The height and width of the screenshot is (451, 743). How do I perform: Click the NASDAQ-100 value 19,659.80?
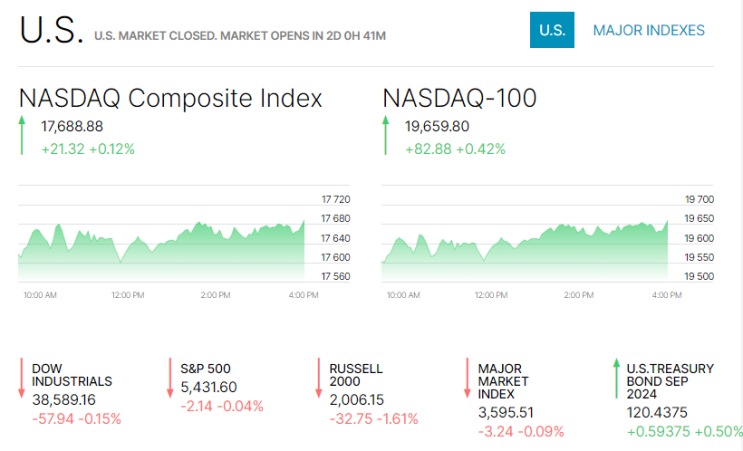coord(437,126)
